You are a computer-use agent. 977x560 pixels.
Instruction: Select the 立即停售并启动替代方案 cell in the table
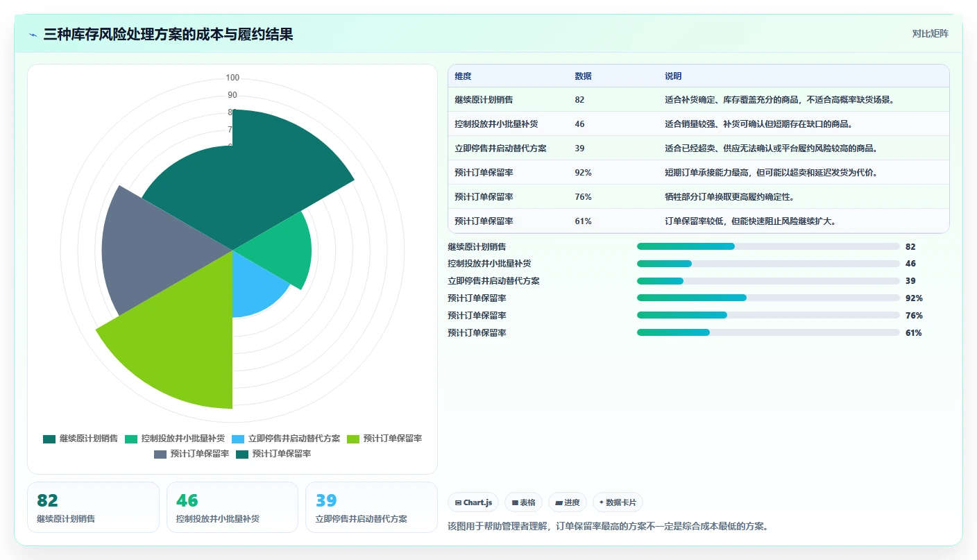[x=500, y=149]
